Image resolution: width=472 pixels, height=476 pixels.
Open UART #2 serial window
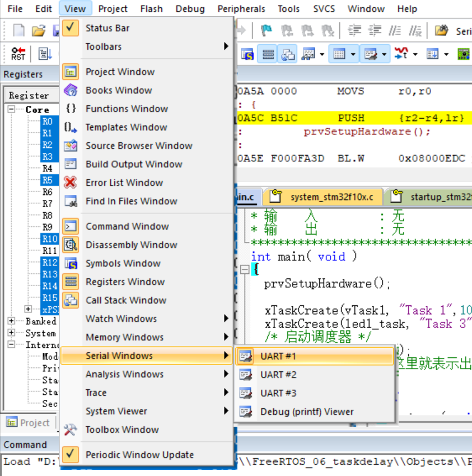[x=315, y=375]
